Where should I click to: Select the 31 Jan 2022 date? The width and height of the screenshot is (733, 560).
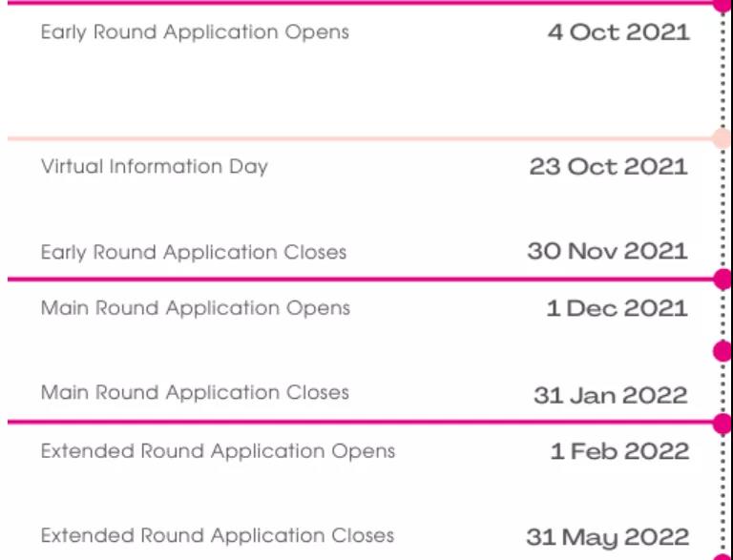611,396
